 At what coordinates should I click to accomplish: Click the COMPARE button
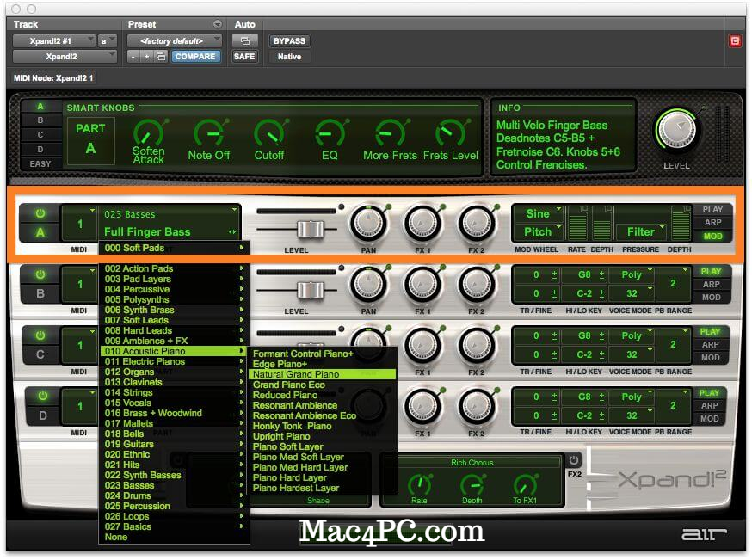pyautogui.click(x=195, y=57)
